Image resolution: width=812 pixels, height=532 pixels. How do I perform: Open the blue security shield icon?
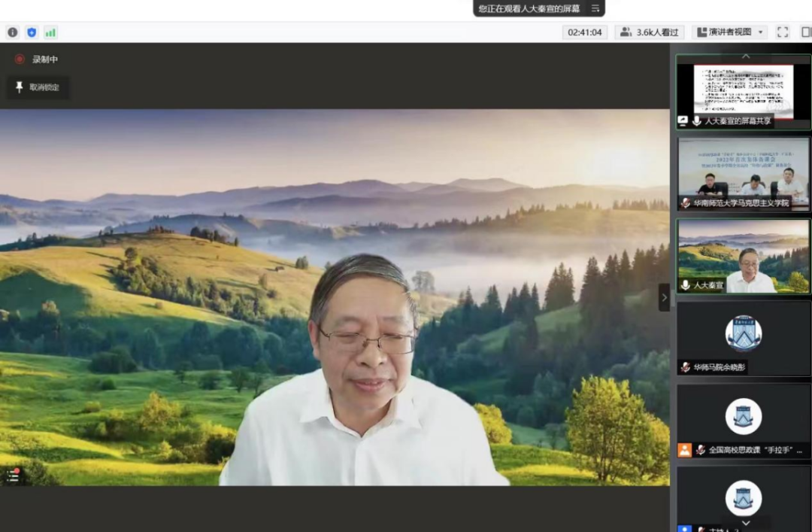tap(32, 32)
